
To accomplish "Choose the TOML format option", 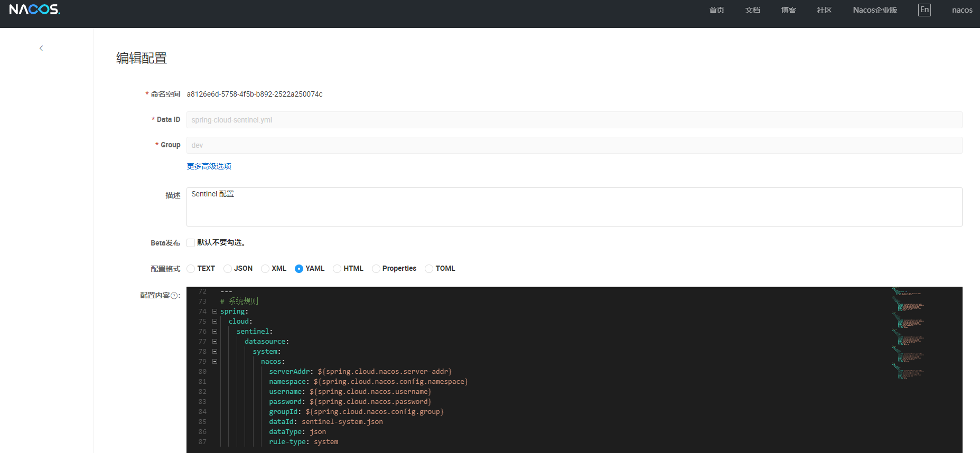I will pyautogui.click(x=429, y=269).
